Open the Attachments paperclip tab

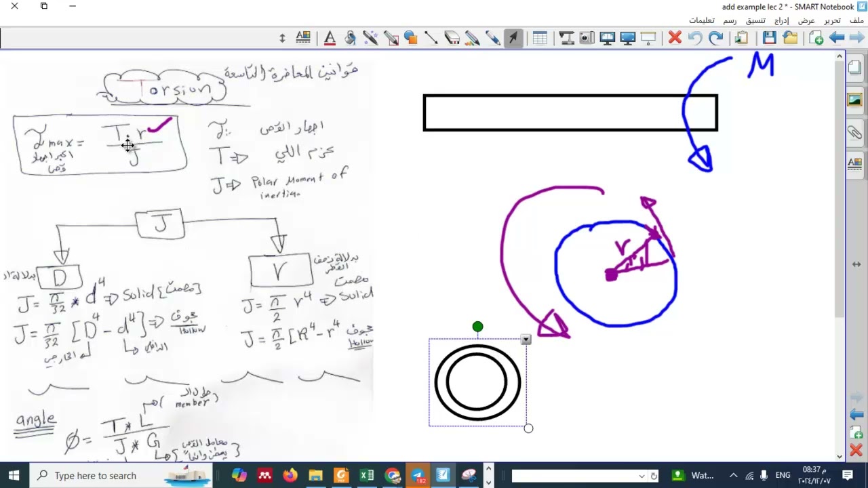coord(854,132)
